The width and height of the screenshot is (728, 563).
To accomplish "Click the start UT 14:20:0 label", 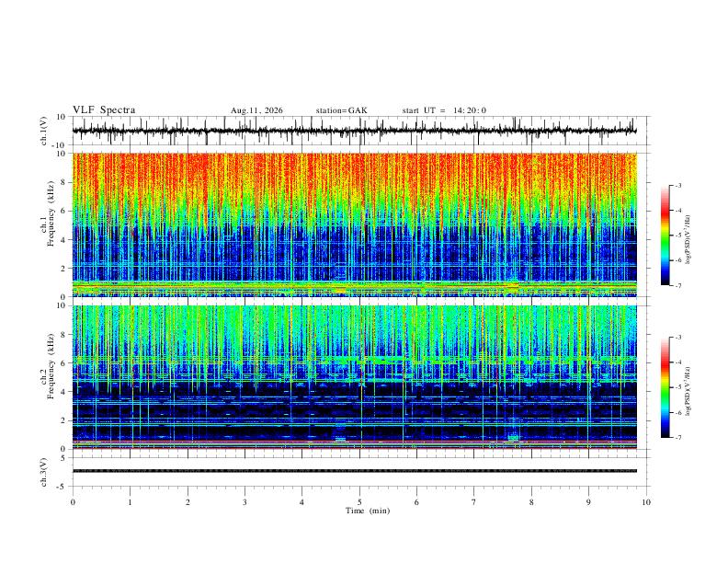I will point(444,110).
